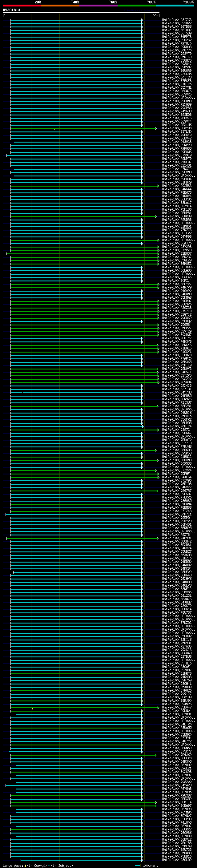Image resolution: width=197 pixels, height=868 pixels.
Task: Select hit label UniRef100_A8WN59
Action: [x=177, y=748]
